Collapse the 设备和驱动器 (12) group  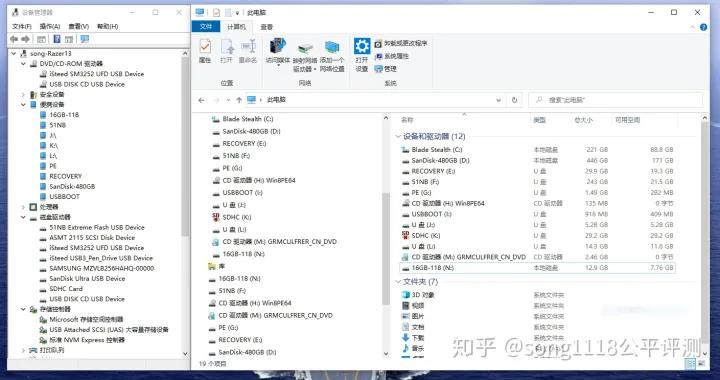(398, 137)
